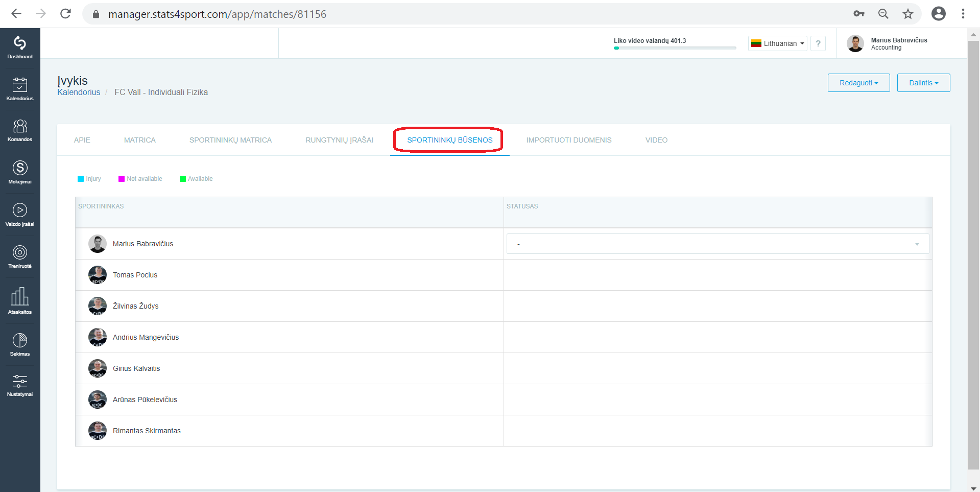Select the Žilvinas Žudys row
This screenshot has height=492, width=980.
[504, 306]
